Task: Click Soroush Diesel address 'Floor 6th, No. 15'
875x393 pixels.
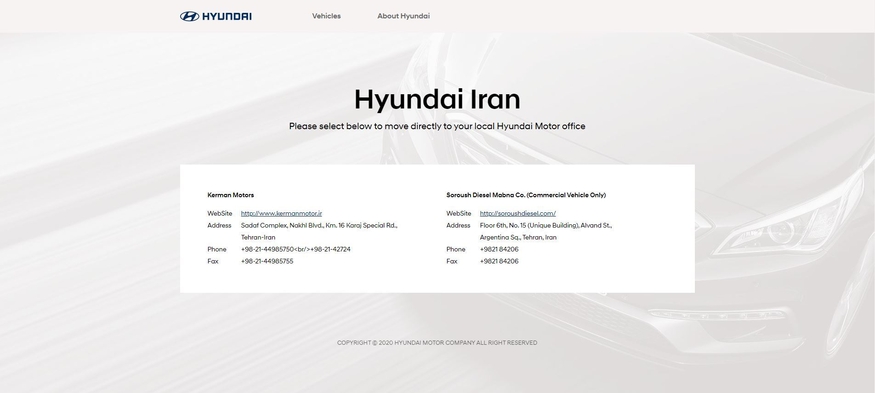Action: [546, 226]
